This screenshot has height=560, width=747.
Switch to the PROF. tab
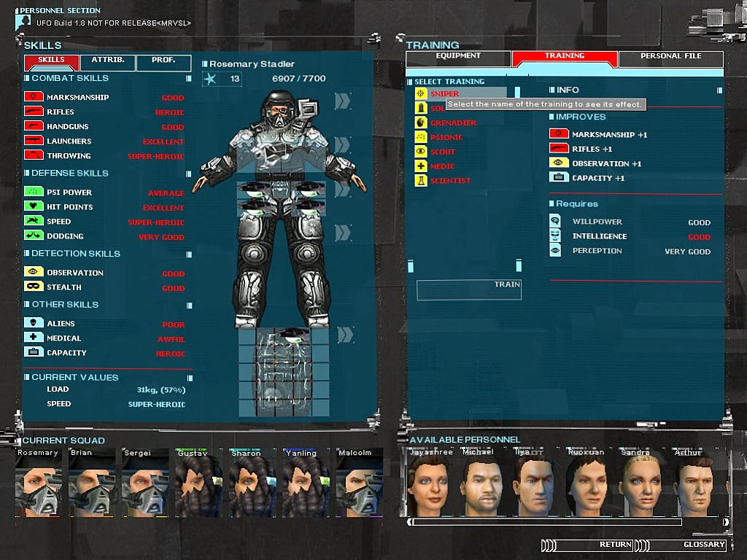click(163, 63)
